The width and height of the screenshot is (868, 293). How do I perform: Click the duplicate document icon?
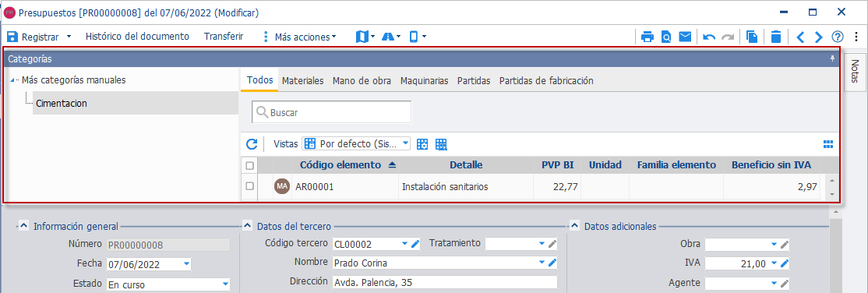pyautogui.click(x=752, y=37)
